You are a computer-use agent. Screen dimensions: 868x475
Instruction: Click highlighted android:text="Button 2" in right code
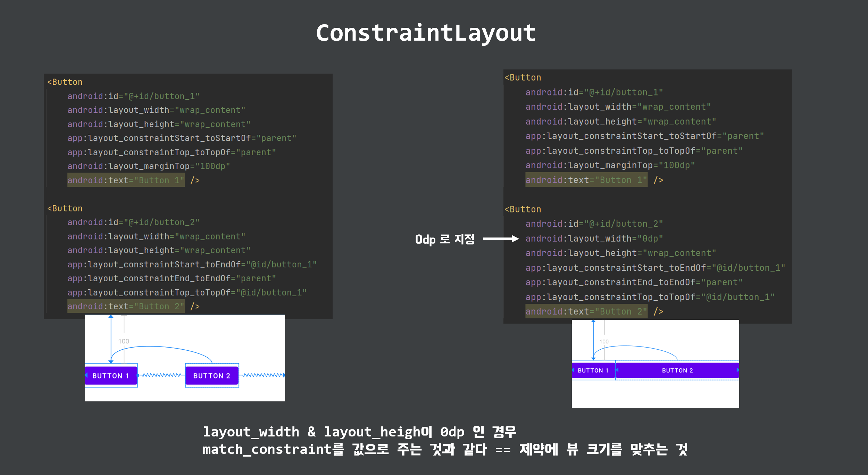[586, 311]
